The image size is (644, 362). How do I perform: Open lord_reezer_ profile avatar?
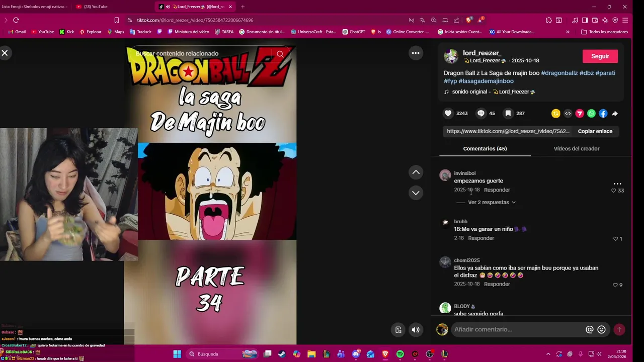coord(451,56)
